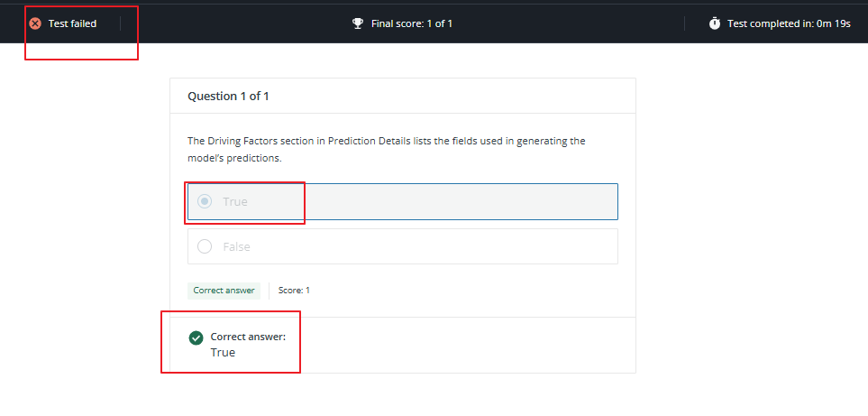Click the "False" option label text
This screenshot has height=416, width=868.
pyautogui.click(x=237, y=246)
